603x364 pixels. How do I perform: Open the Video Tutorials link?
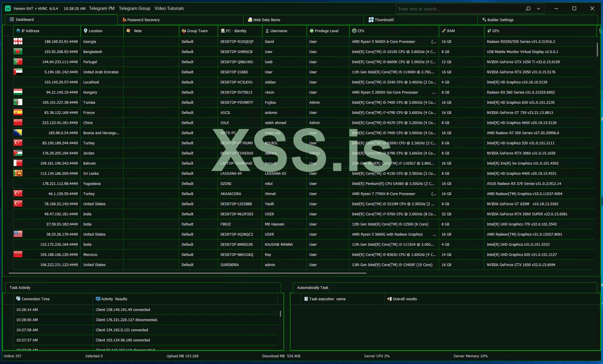[x=169, y=8]
